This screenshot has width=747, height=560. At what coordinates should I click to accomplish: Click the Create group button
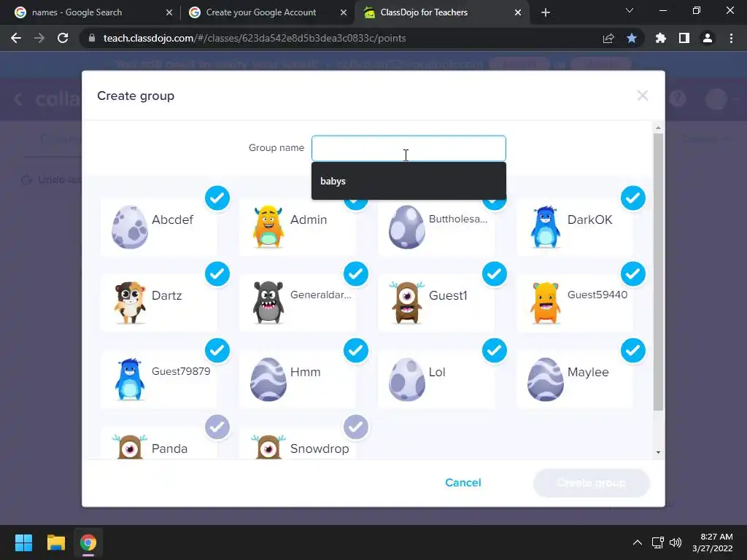[x=592, y=483]
